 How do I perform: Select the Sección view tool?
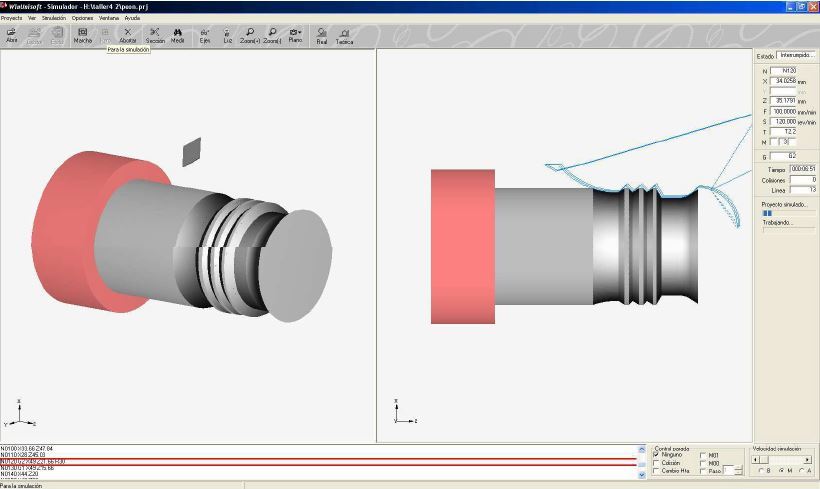155,35
